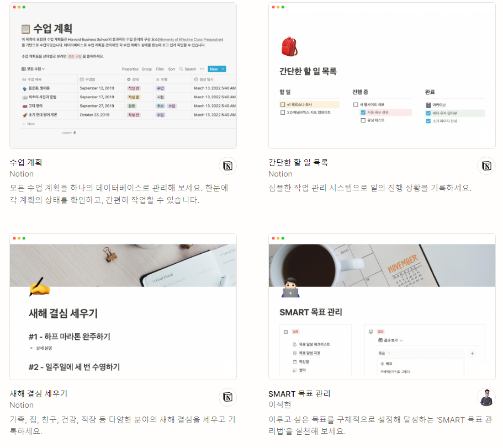Viewport: 503px width, 448px height.
Task: Click the rocket icon of 초기 현대 영어 개론
Action: point(25,115)
